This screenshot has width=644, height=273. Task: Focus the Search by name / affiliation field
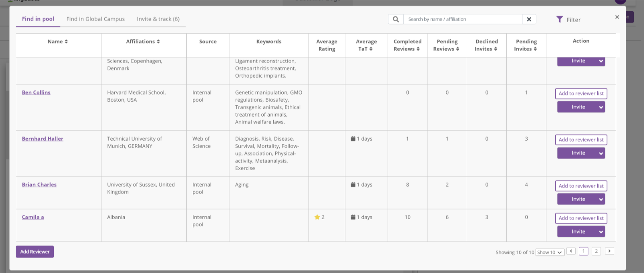(x=463, y=19)
